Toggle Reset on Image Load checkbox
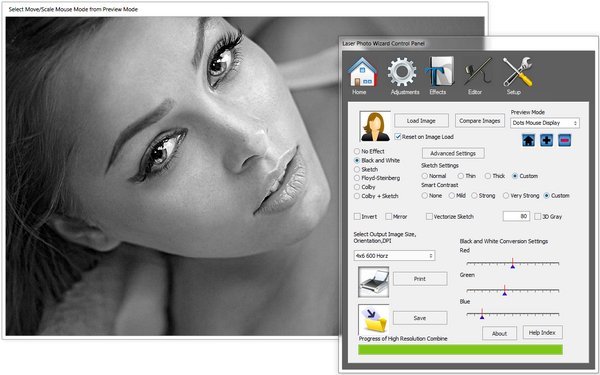This screenshot has height=375, width=600. (424, 137)
